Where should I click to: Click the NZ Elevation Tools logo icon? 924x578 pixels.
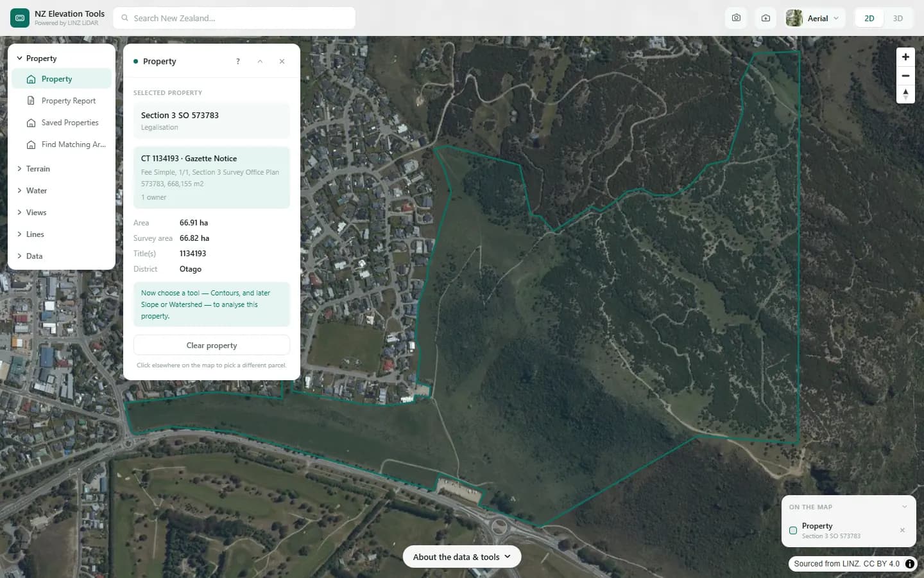click(x=20, y=18)
